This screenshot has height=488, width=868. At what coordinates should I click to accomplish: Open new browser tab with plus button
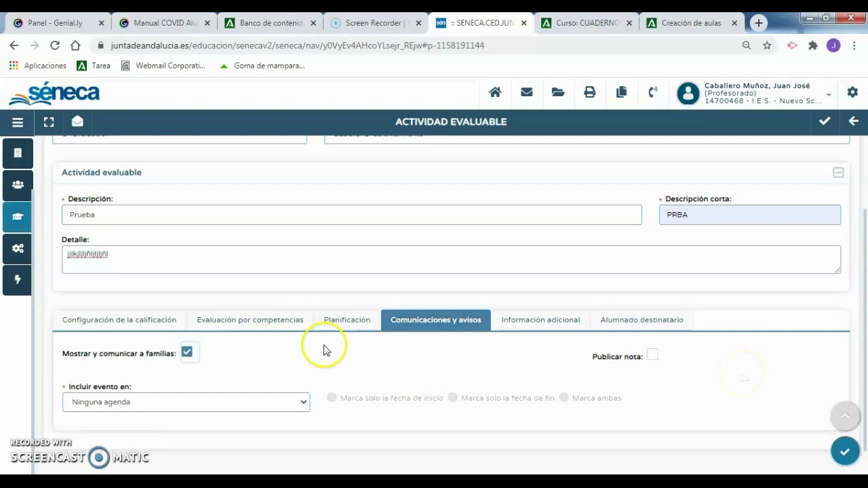pos(759,23)
